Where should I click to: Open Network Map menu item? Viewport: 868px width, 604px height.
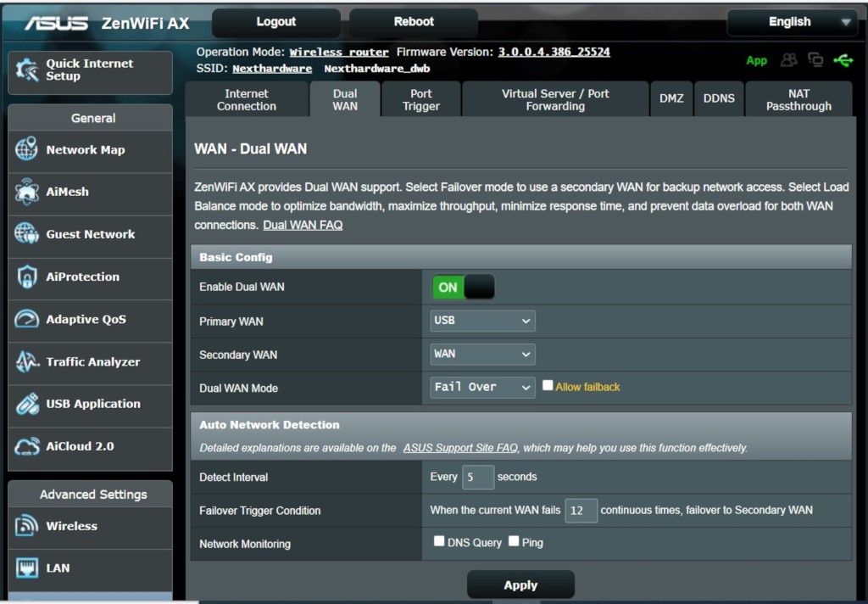tap(90, 149)
